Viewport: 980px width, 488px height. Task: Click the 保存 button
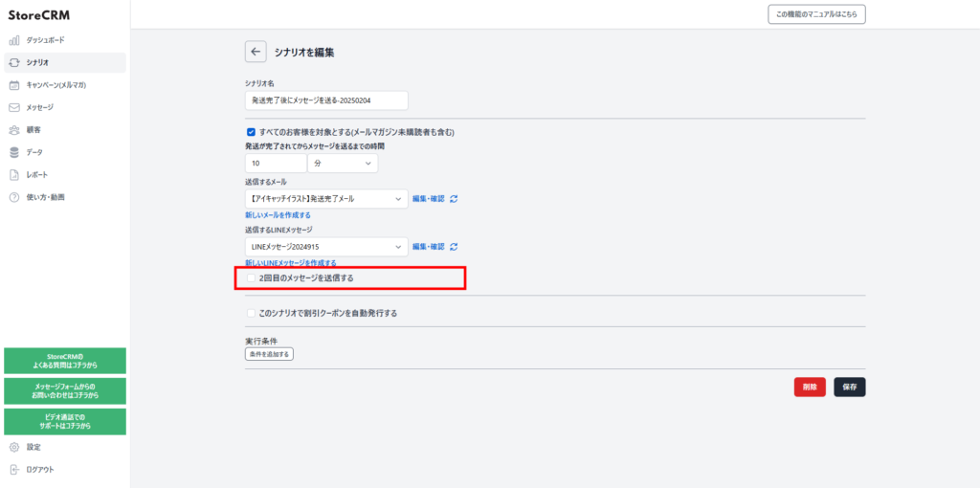coord(850,387)
